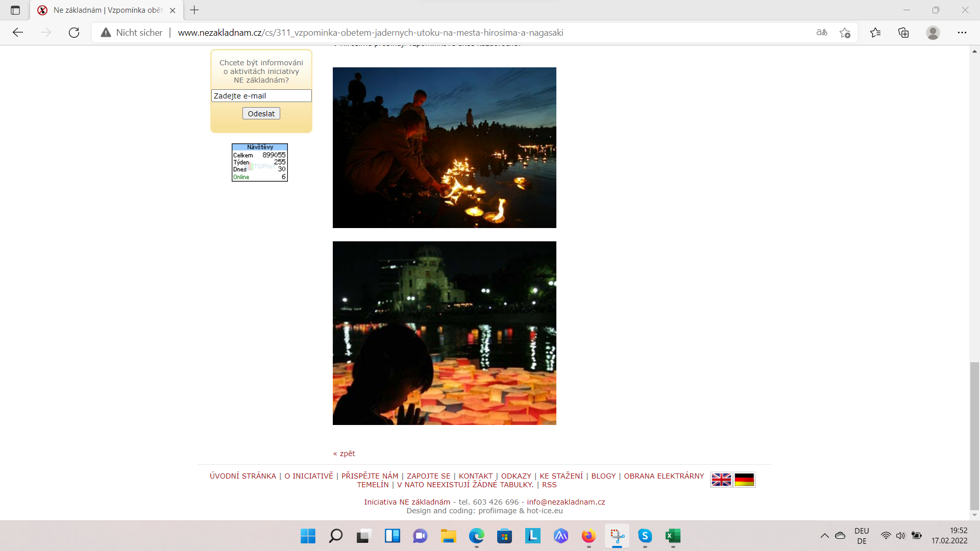Open the blue L app on taskbar
Screen dimensions: 980x551
coord(532,536)
